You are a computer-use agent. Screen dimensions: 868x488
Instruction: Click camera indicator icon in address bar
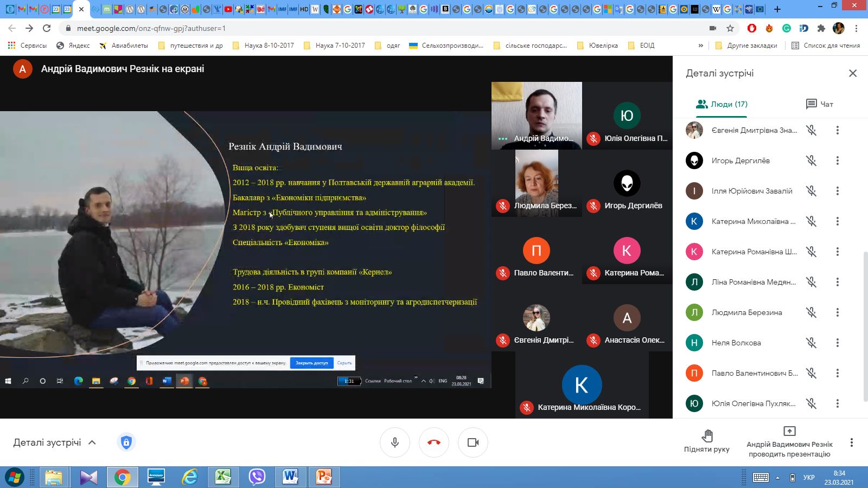pos(713,28)
